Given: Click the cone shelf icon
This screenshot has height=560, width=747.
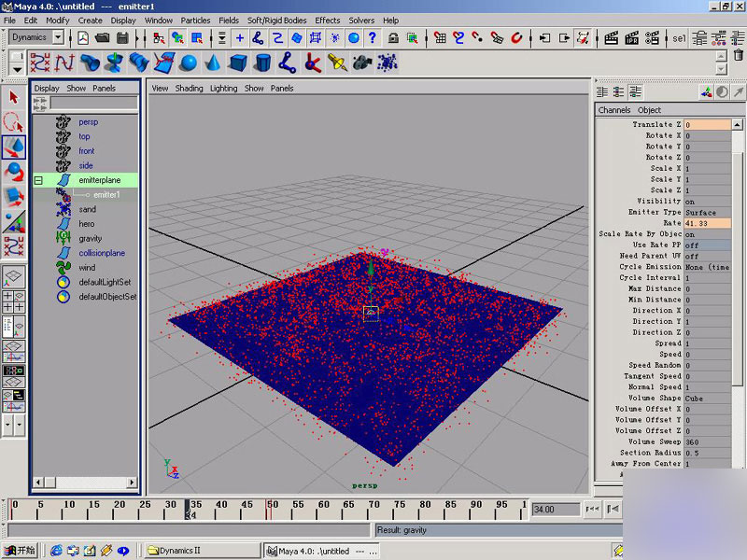Looking at the screenshot, I should coord(213,63).
